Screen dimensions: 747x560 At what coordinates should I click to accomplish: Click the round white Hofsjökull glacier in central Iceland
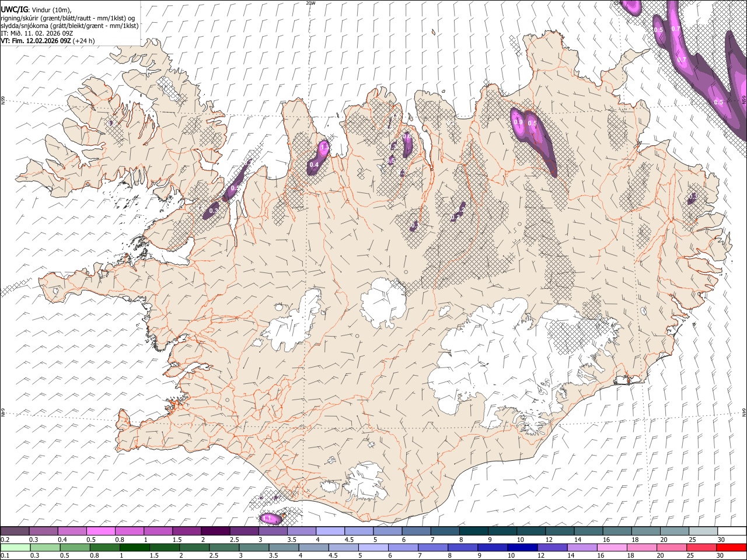pos(383,302)
